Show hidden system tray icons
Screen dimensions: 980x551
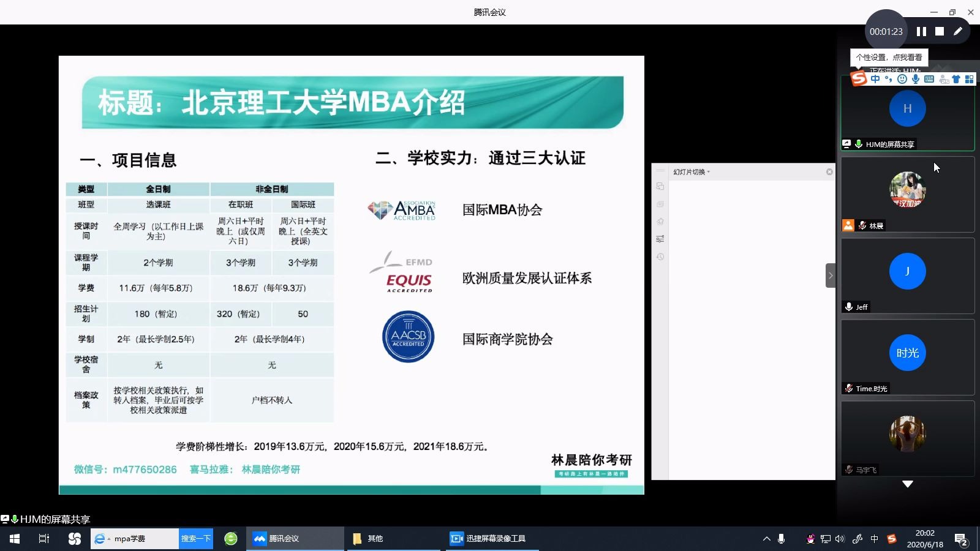[x=766, y=539]
